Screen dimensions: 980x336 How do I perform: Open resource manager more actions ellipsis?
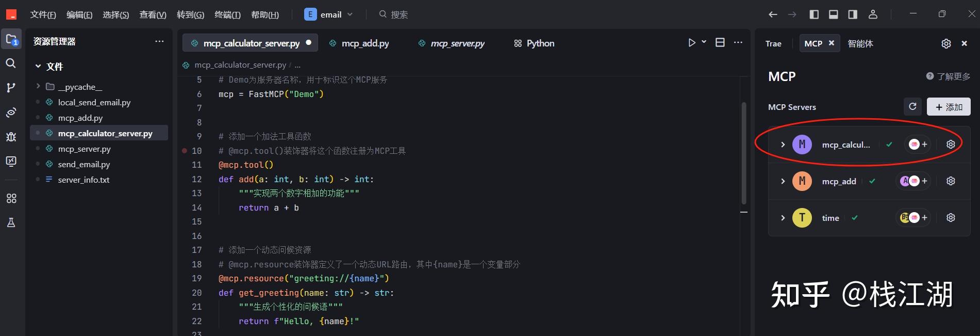pyautogui.click(x=159, y=41)
